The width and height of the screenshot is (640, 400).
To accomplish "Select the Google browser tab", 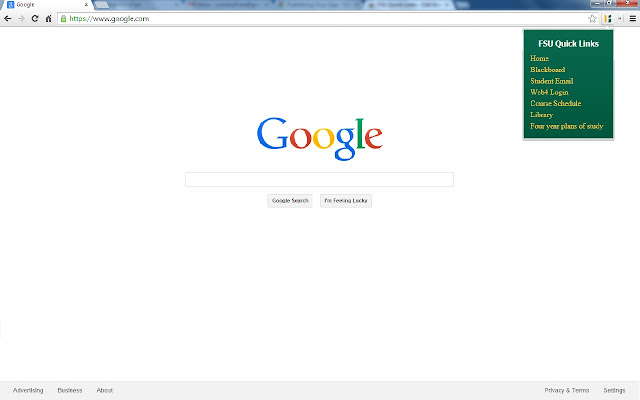I will pos(47,5).
